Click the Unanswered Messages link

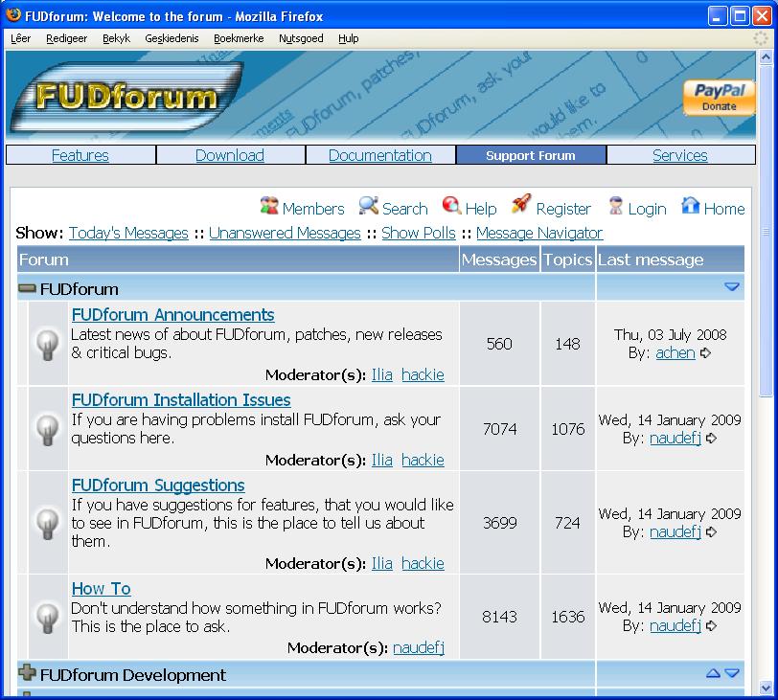coord(285,233)
